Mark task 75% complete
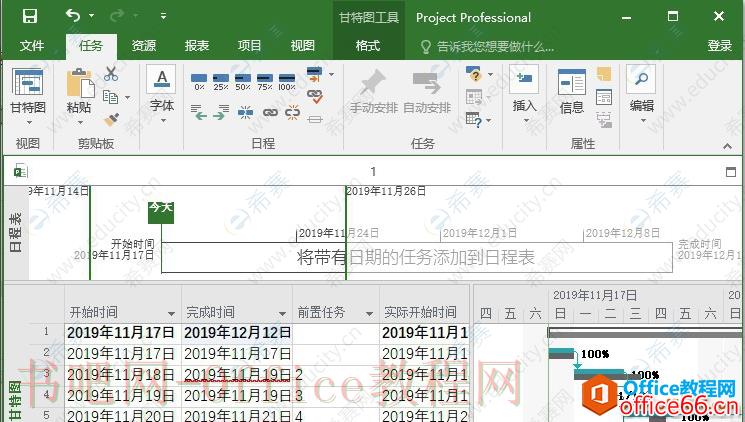Image resolution: width=745 pixels, height=422 pixels. click(x=265, y=82)
